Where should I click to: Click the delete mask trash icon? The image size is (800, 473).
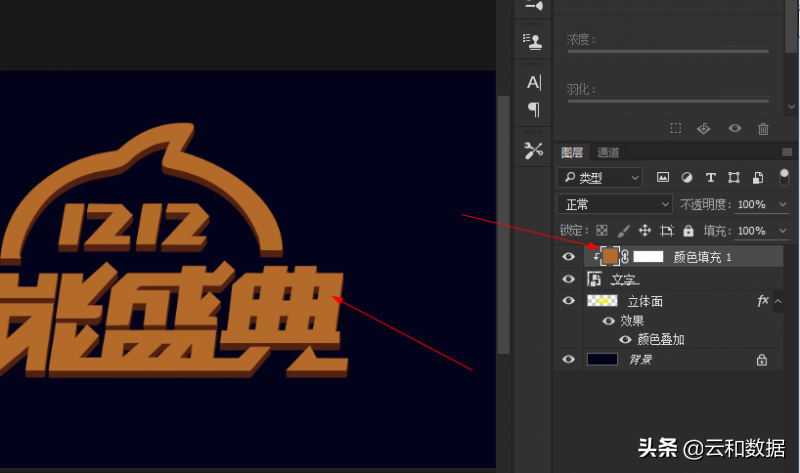coord(763,129)
